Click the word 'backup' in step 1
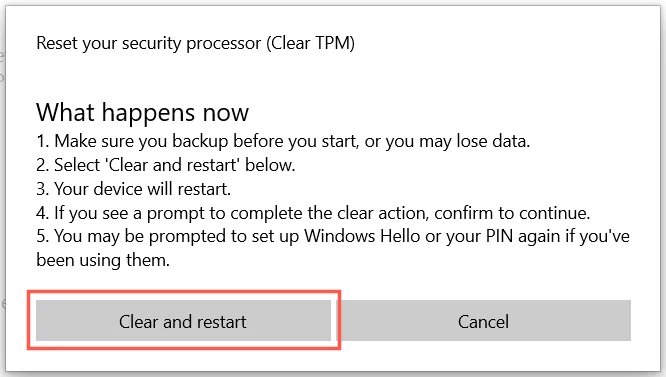This screenshot has width=666, height=377. tap(200, 141)
